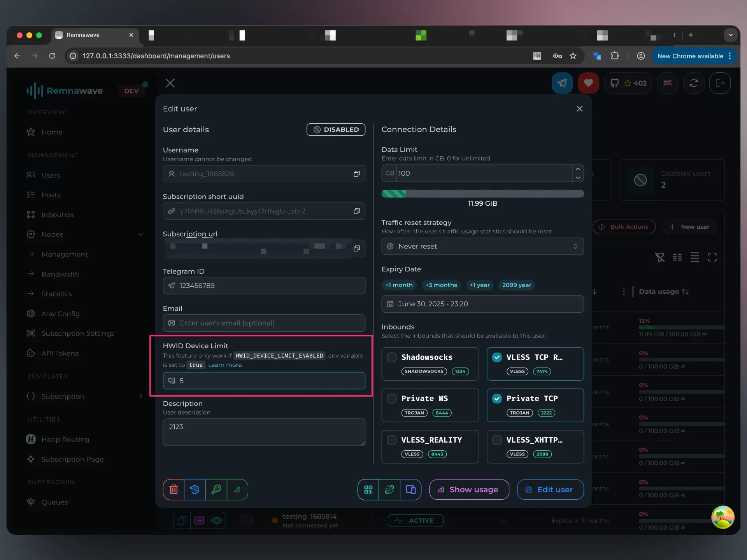Expand the Nodes sidebar section
Image resolution: width=747 pixels, height=560 pixels.
140,234
